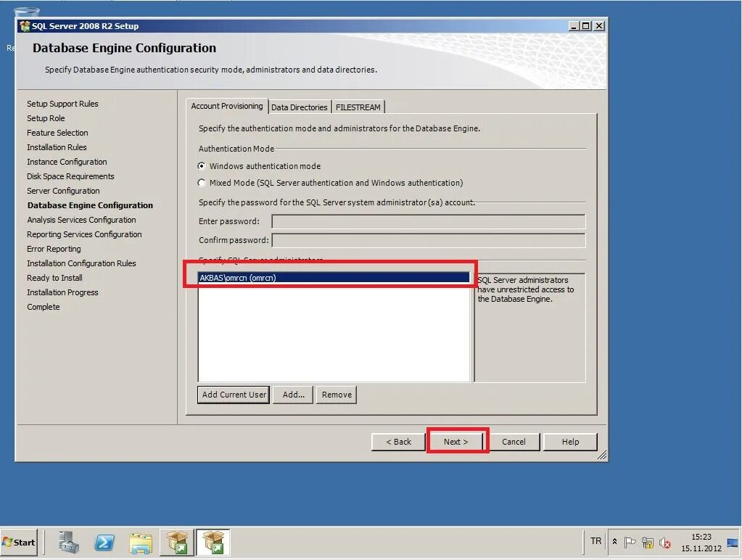Image resolution: width=742 pixels, height=560 pixels.
Task: Select the AKBAS\omrcn administrator entry
Action: click(x=334, y=278)
